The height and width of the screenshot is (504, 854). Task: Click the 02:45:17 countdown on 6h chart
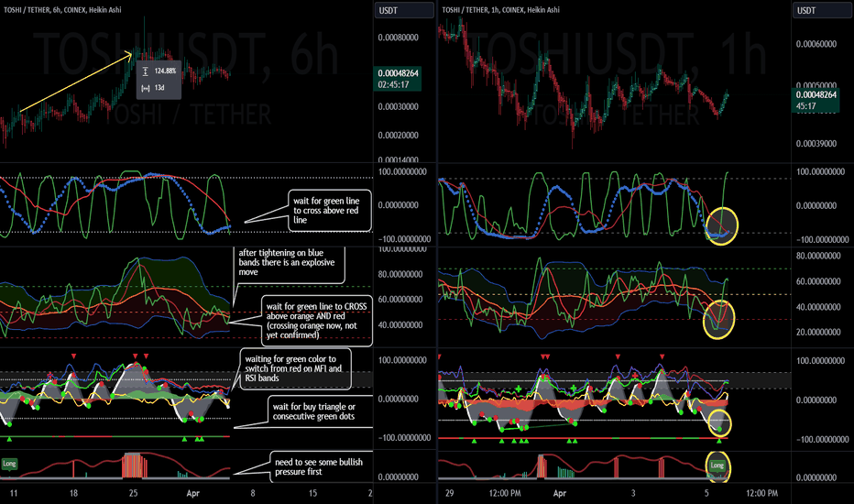(393, 84)
